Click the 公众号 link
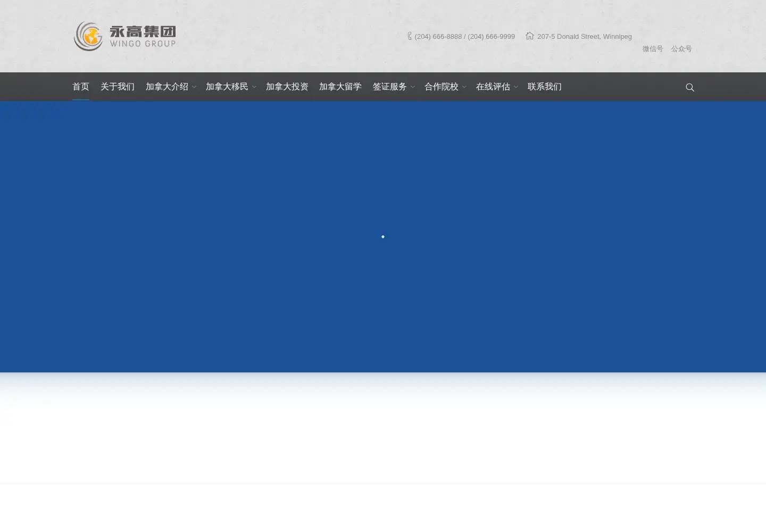 tap(681, 49)
